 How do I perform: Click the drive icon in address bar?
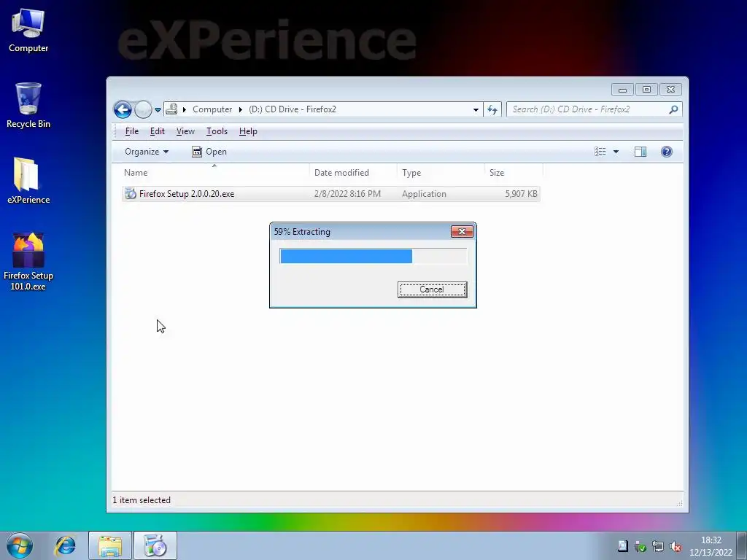pos(171,109)
